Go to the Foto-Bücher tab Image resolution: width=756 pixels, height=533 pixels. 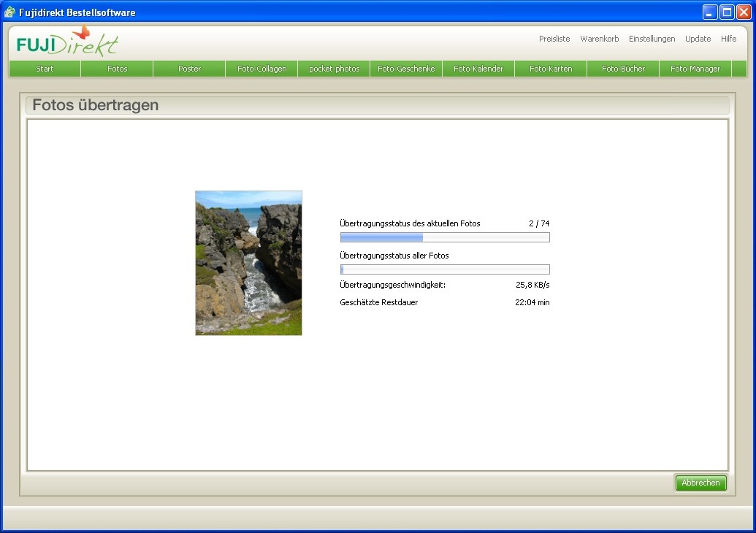coord(623,69)
